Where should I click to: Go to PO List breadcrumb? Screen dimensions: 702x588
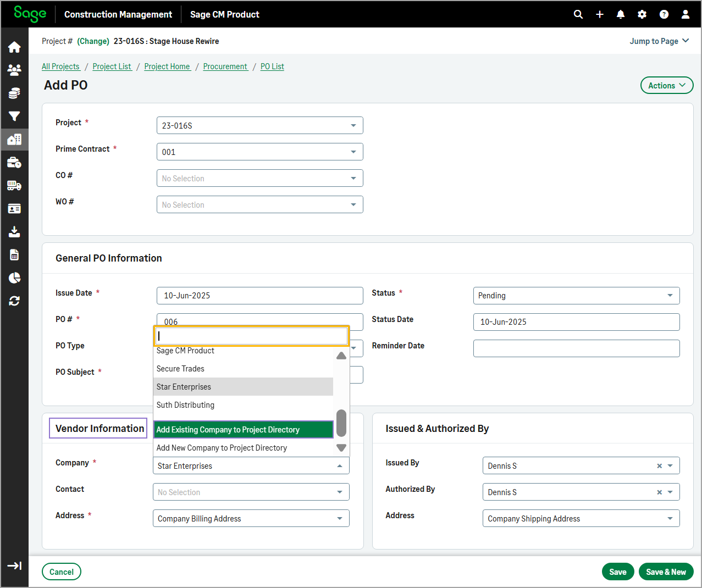(x=272, y=66)
